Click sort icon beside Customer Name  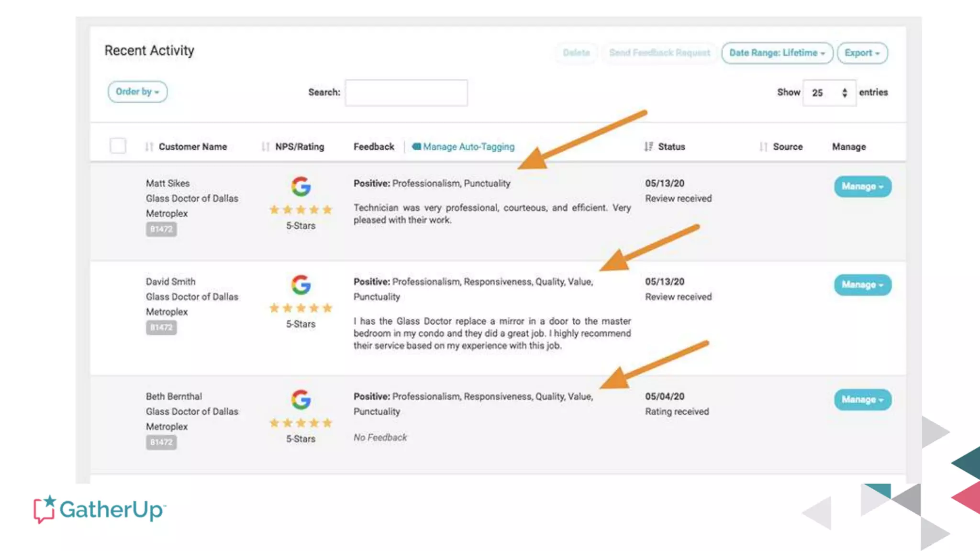(x=149, y=147)
